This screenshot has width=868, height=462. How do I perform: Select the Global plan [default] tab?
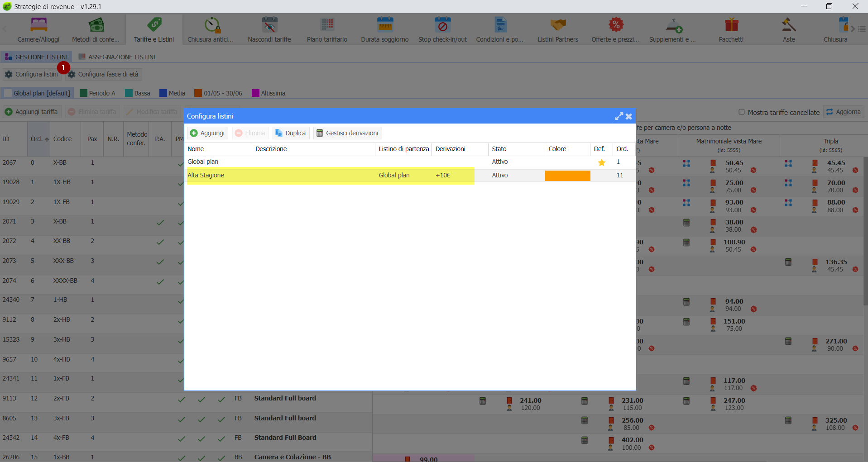pyautogui.click(x=38, y=93)
